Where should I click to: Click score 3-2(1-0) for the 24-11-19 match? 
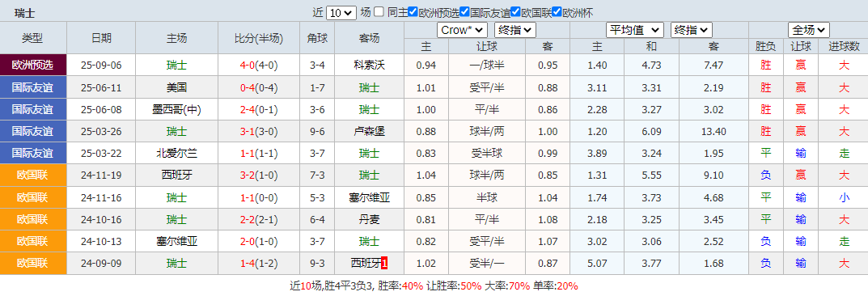pyautogui.click(x=259, y=175)
